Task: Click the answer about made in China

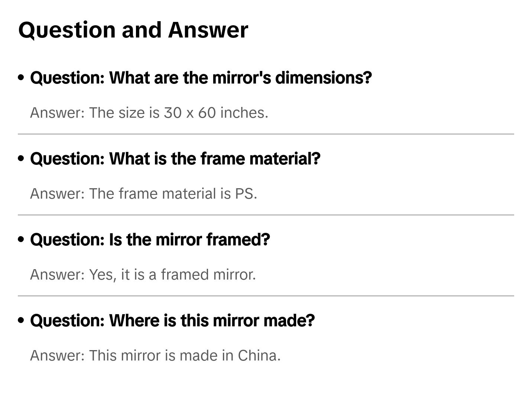Action: [155, 356]
